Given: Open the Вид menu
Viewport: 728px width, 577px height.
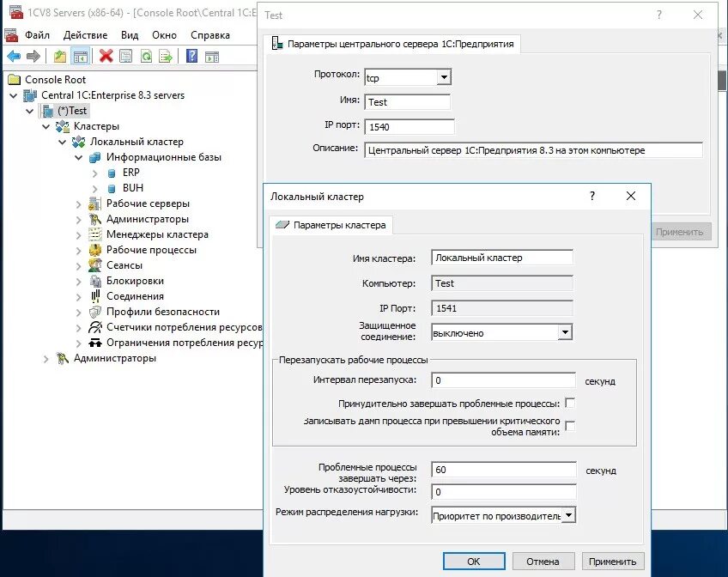Looking at the screenshot, I should [x=130, y=35].
